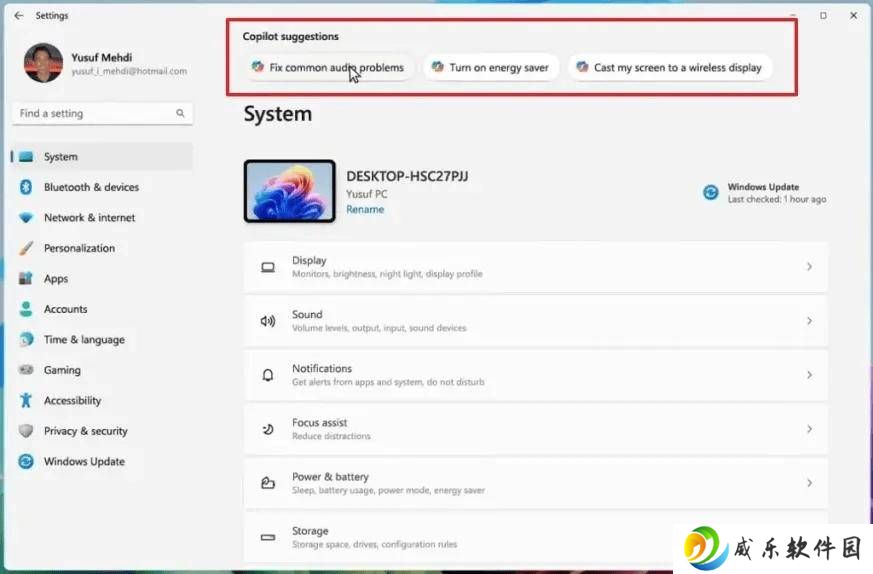Click Copilot icon on Fix common audio problems
The image size is (873, 574).
point(257,67)
